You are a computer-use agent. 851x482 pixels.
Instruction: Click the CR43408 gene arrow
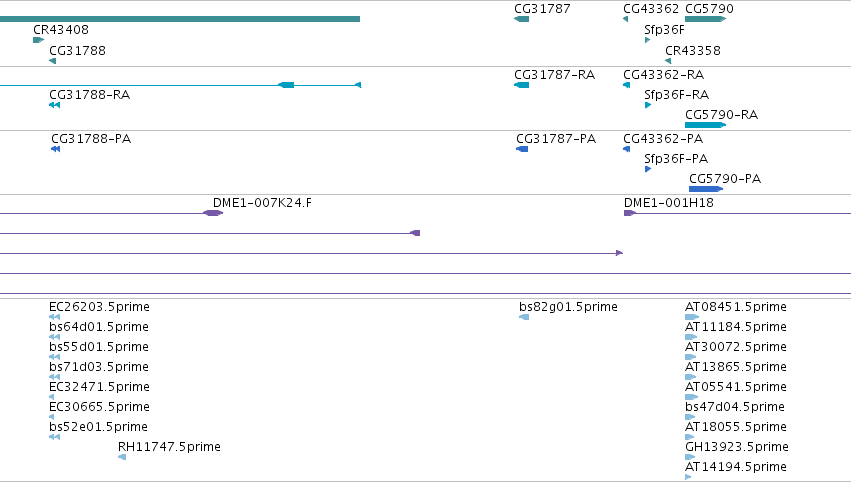(x=39, y=40)
